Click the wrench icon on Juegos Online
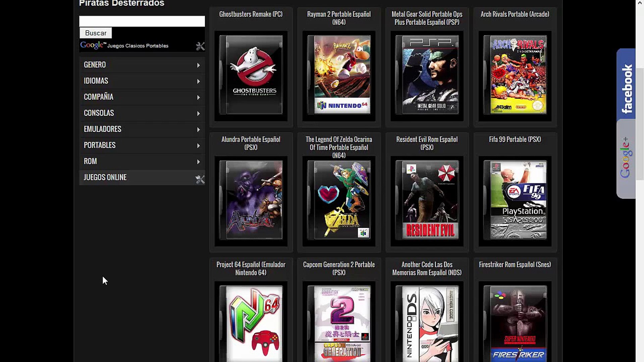 pyautogui.click(x=200, y=179)
